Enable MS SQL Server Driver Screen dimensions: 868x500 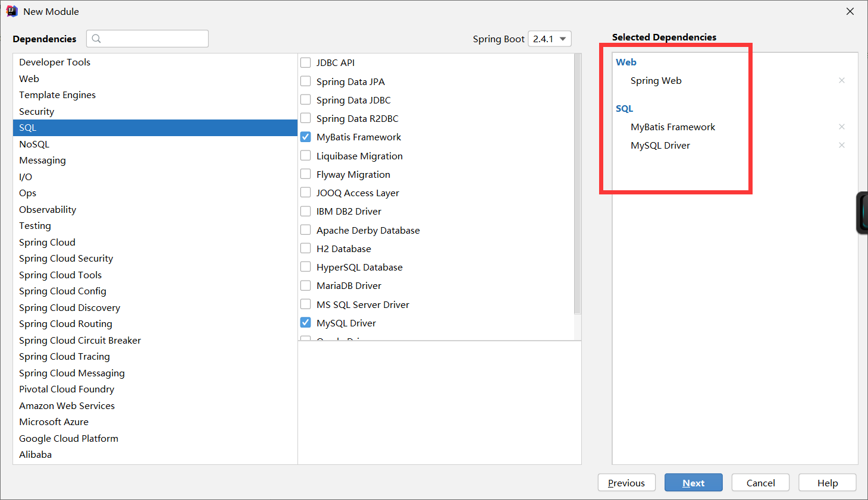(306, 304)
